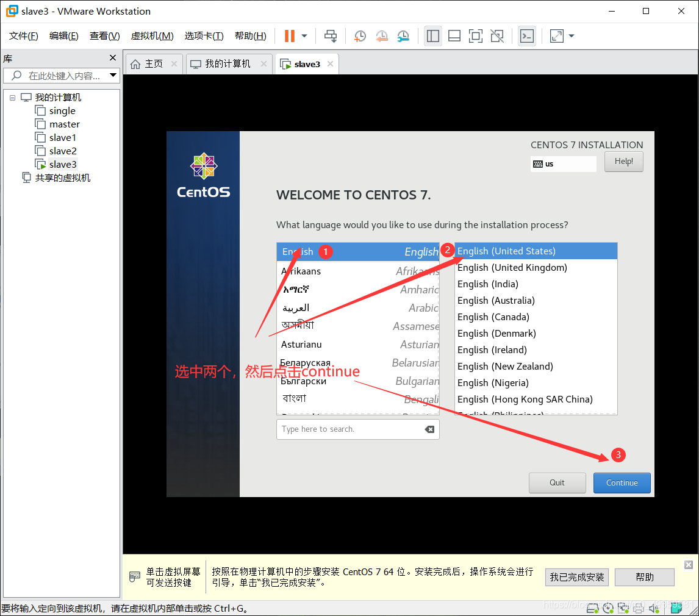
Task: Choose English (Ireland) locale
Action: pos(536,350)
